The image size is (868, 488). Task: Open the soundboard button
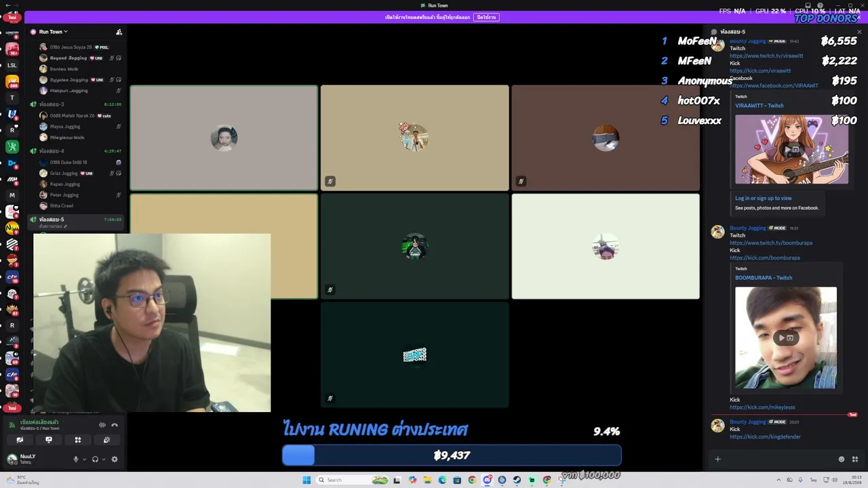106,440
